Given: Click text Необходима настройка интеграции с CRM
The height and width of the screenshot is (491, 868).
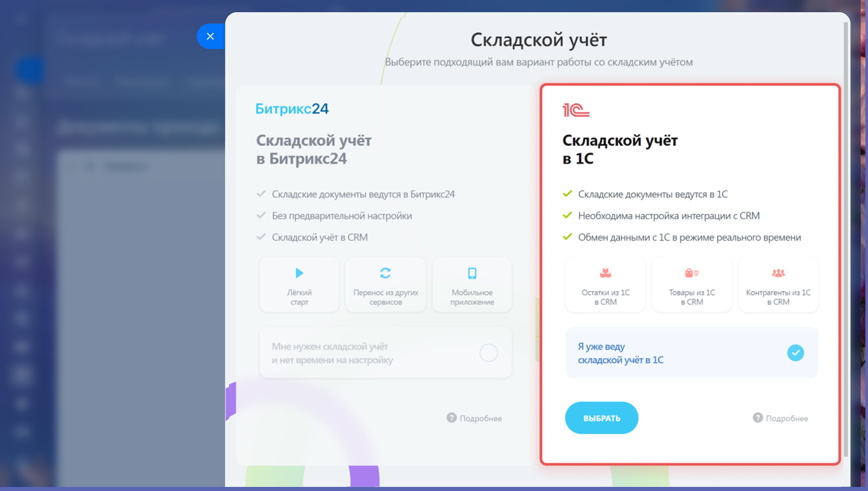Looking at the screenshot, I should coord(669,216).
